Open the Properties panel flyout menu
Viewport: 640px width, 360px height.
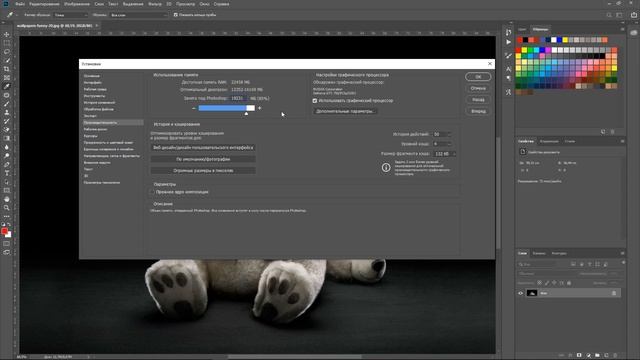622,141
